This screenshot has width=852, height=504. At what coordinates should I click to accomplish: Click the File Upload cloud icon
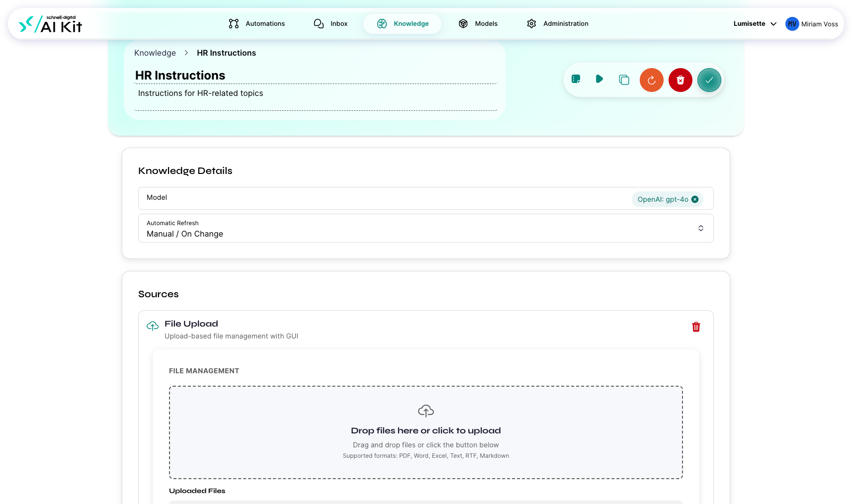coord(153,326)
